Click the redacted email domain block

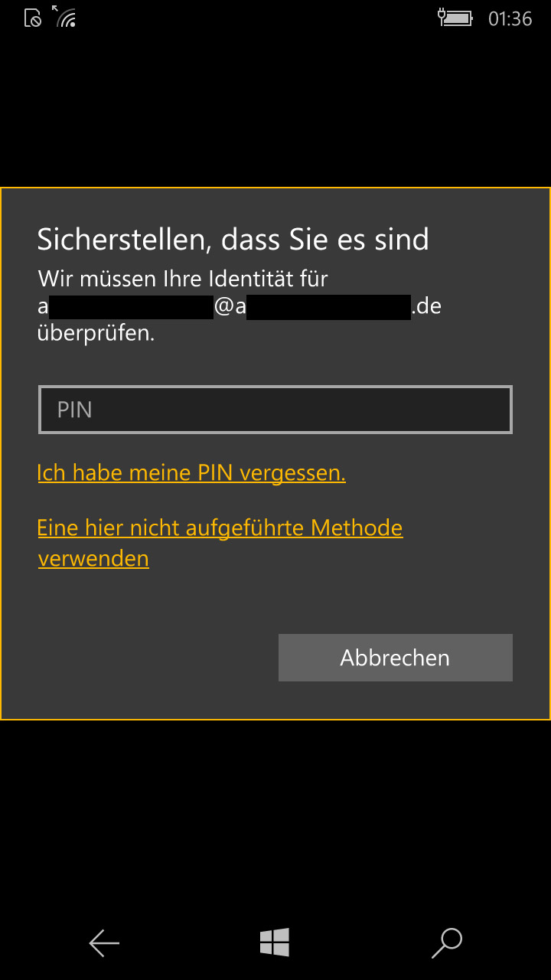(x=328, y=307)
